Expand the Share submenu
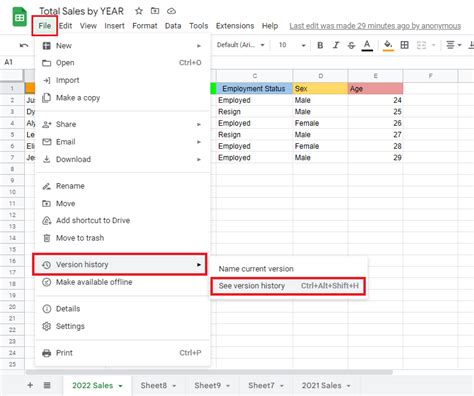Image resolution: width=474 pixels, height=396 pixels. [x=122, y=124]
